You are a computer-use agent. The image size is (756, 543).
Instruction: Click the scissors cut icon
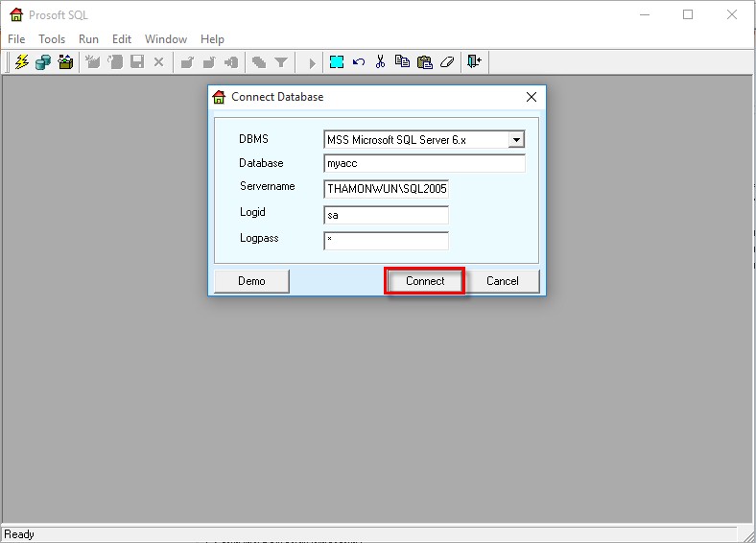[380, 62]
